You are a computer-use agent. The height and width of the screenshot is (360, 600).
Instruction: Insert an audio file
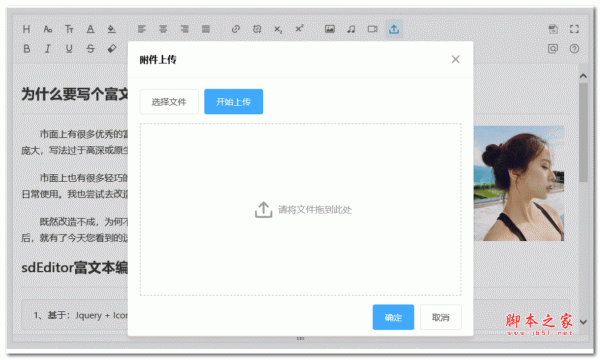pos(351,29)
